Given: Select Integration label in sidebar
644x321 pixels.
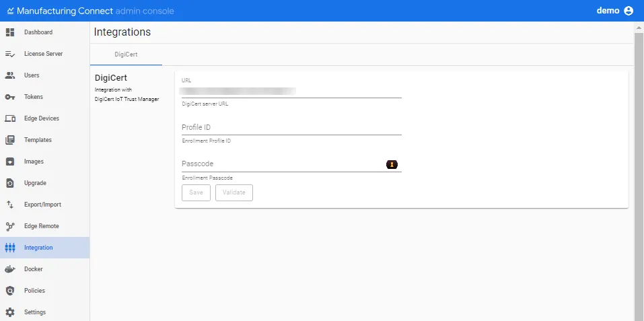Looking at the screenshot, I should [x=38, y=248].
